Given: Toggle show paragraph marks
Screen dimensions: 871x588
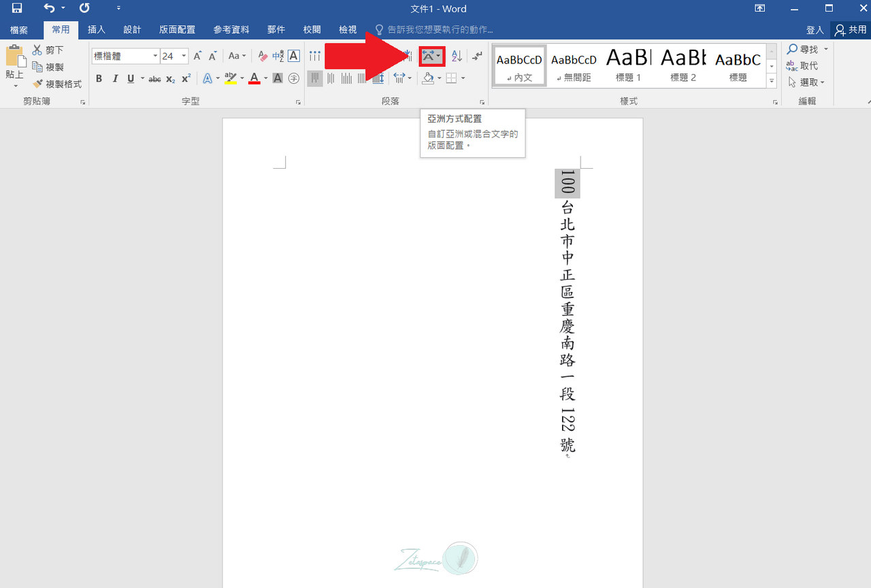Looking at the screenshot, I should click(478, 56).
